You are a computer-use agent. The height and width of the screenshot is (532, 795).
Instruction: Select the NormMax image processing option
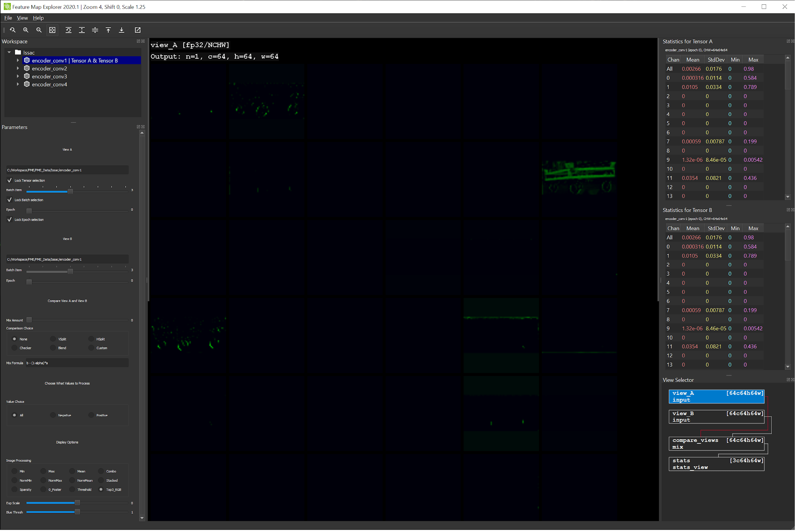43,480
